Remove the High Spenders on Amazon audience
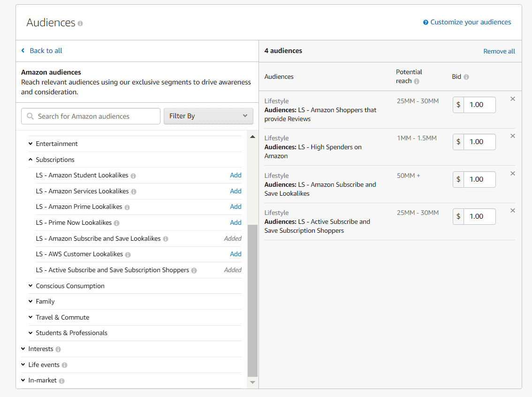The width and height of the screenshot is (532, 397). click(x=512, y=136)
